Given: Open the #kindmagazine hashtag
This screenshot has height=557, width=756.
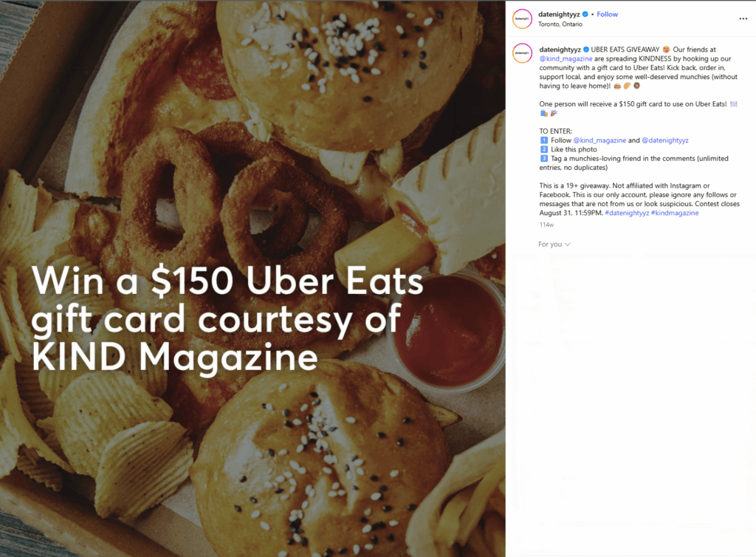Looking at the screenshot, I should click(675, 213).
